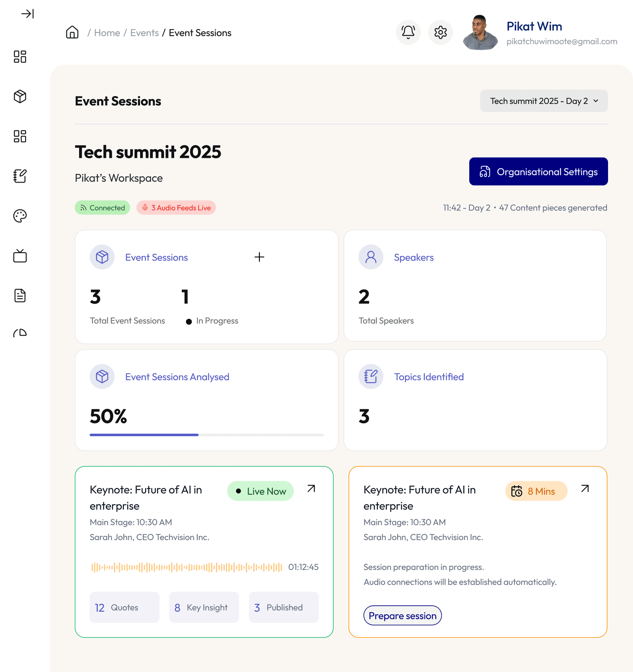Open the notebook edit icon in sidebar
633x672 pixels.
(x=20, y=176)
